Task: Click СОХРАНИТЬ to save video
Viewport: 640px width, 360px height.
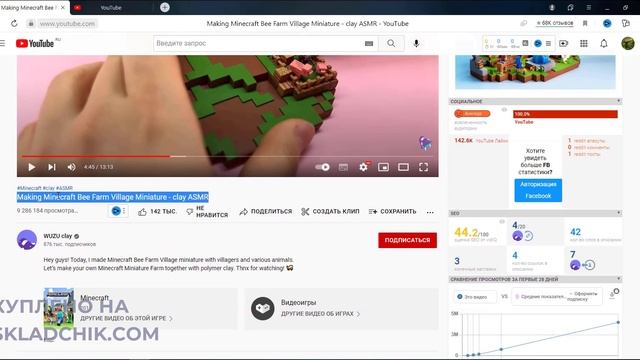Action: pos(392,211)
